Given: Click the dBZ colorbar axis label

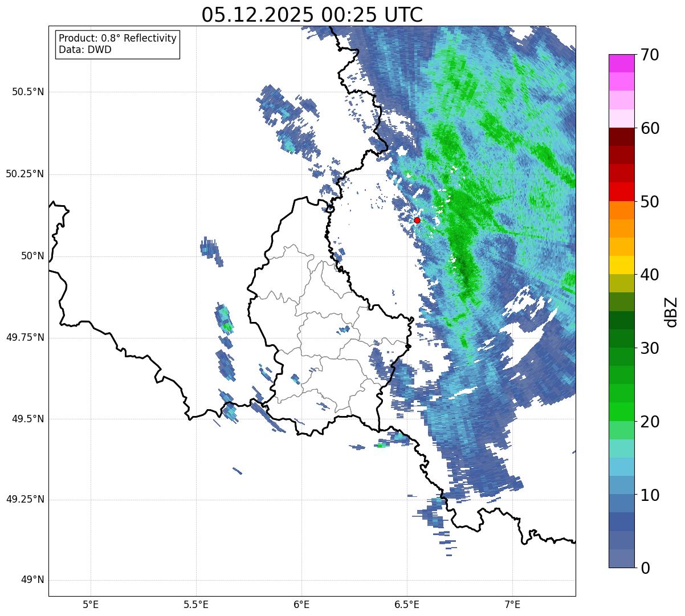Looking at the screenshot, I should click(x=671, y=311).
